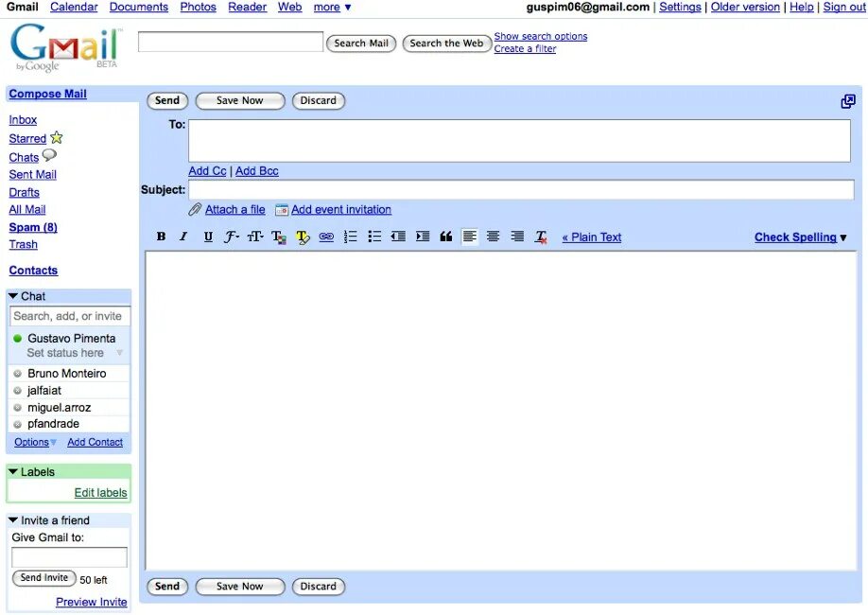Click the Sign out link

(x=844, y=8)
